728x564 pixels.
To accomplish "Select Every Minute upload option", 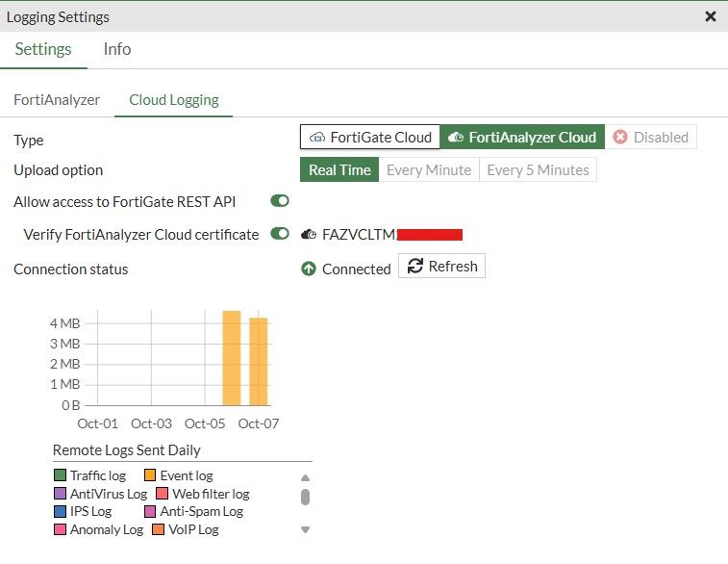I will (x=429, y=169).
